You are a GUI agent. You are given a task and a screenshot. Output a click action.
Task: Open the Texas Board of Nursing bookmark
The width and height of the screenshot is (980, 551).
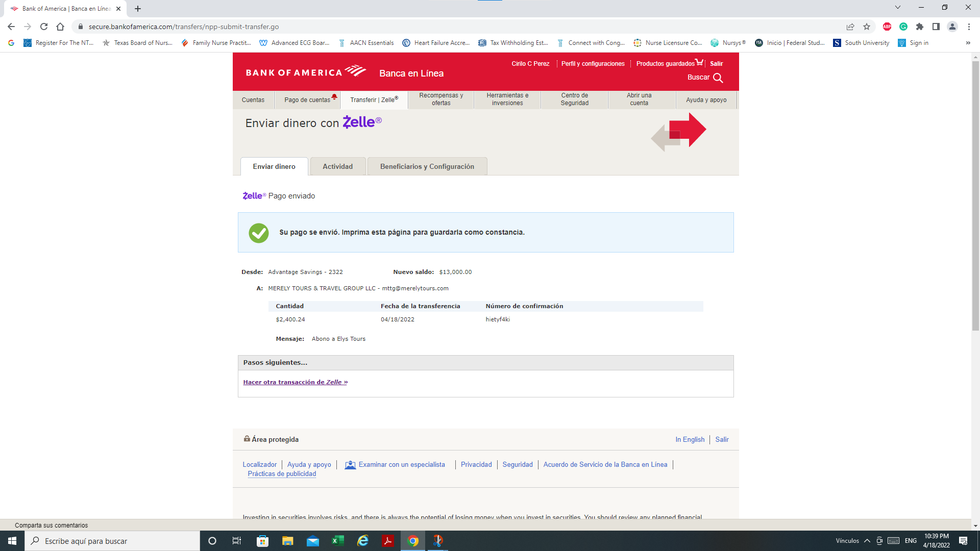point(138,43)
